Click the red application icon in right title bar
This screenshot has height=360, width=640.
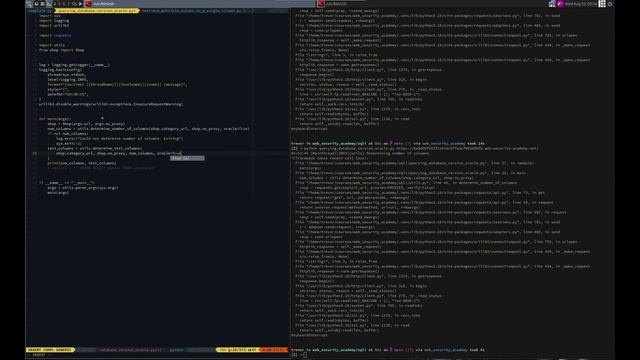click(x=321, y=4)
